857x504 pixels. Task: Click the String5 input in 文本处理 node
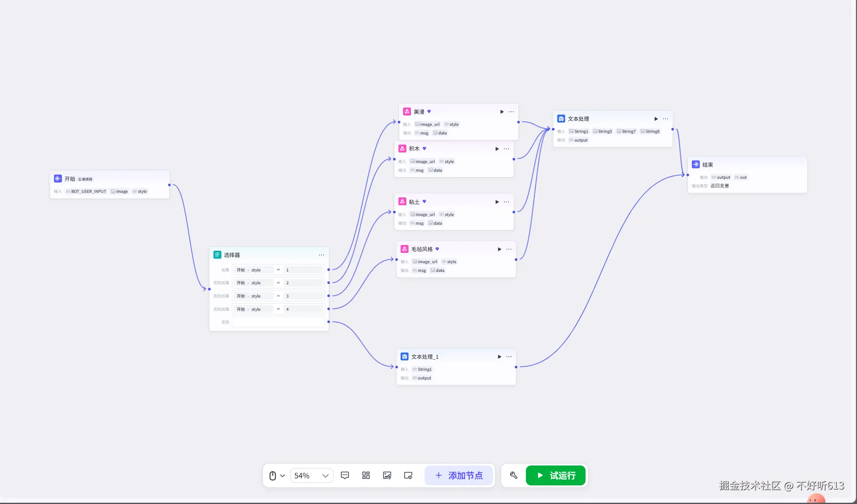coord(603,131)
